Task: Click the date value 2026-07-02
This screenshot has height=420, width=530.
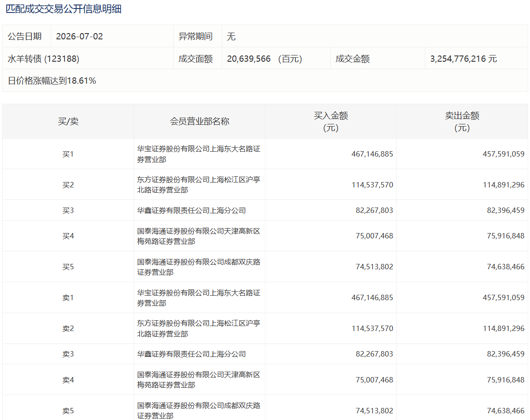Action: coord(79,36)
